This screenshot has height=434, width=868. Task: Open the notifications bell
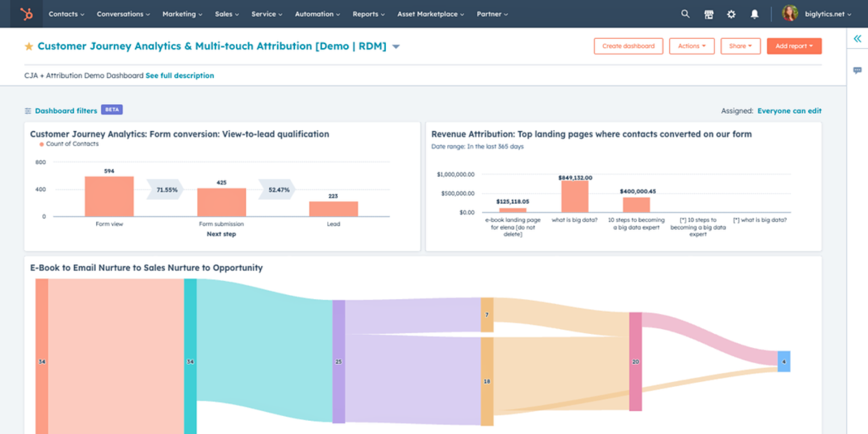click(x=754, y=14)
